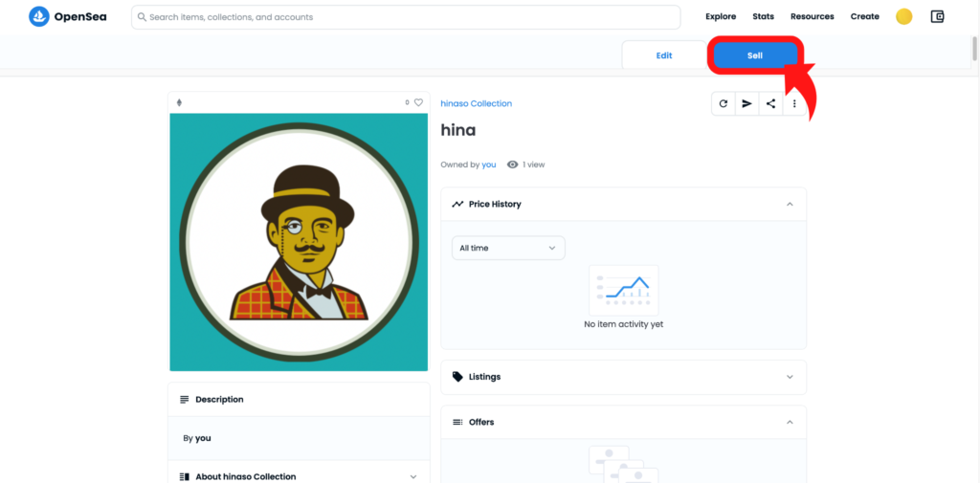Open the Resources menu

812,17
